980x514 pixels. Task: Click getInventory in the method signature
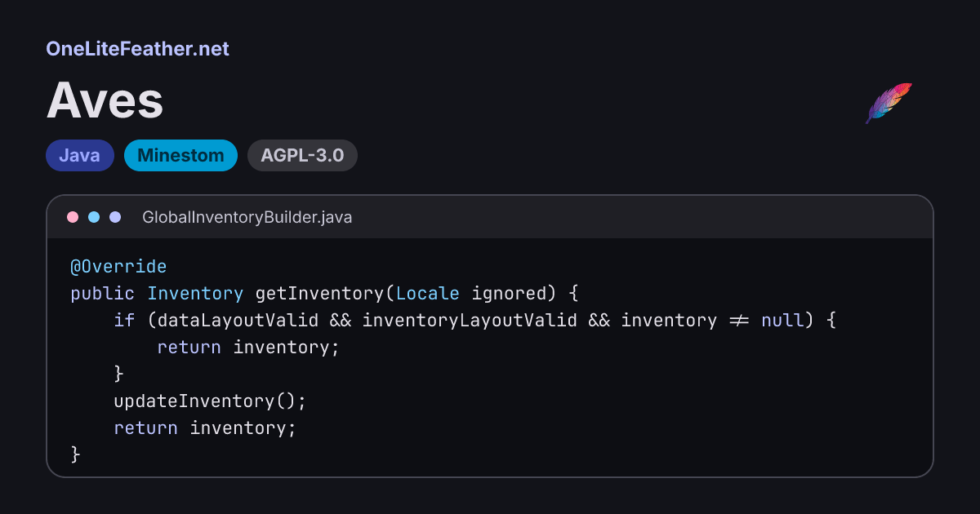(x=320, y=294)
